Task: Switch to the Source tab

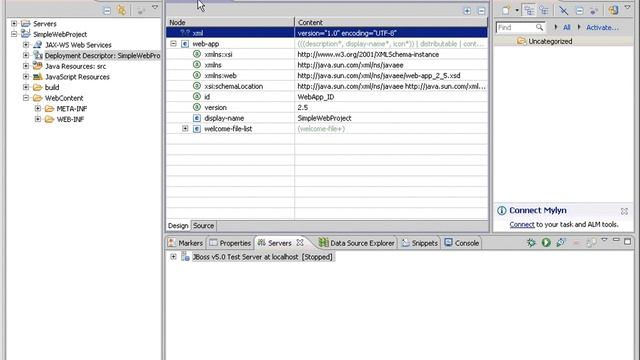Action: tap(203, 226)
